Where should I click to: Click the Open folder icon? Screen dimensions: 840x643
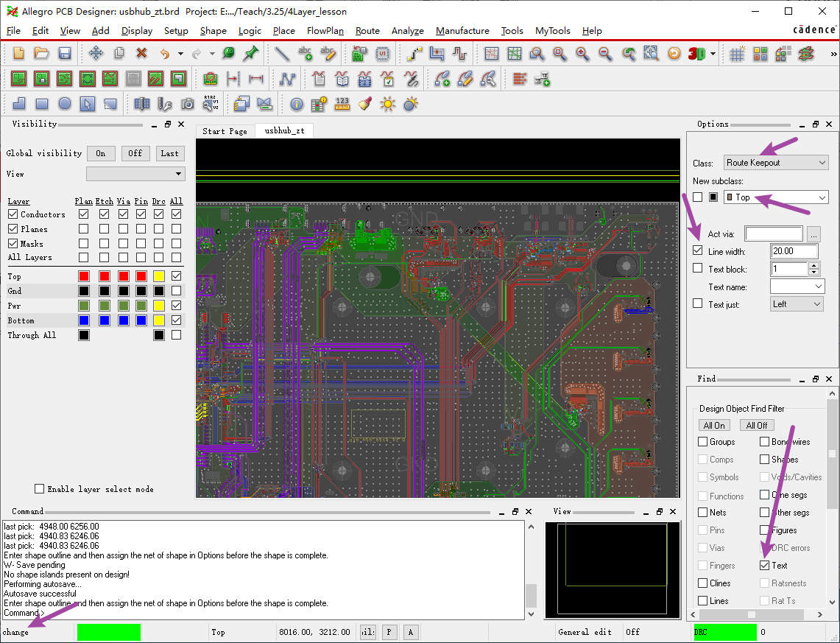point(41,53)
